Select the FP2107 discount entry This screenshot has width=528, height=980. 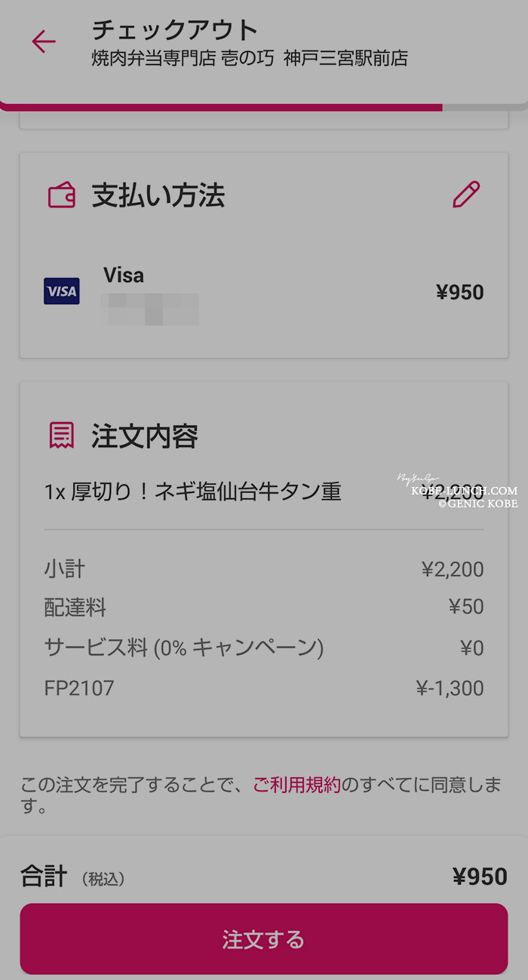(x=264, y=688)
